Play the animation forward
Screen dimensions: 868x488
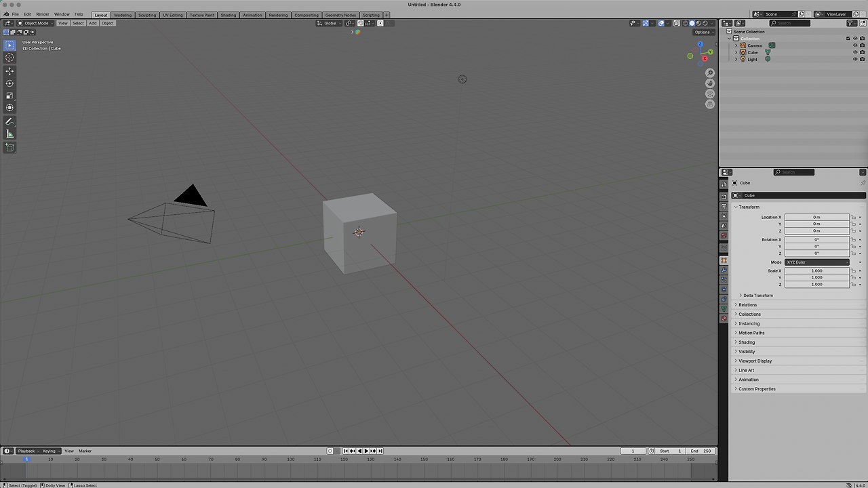[x=366, y=451]
